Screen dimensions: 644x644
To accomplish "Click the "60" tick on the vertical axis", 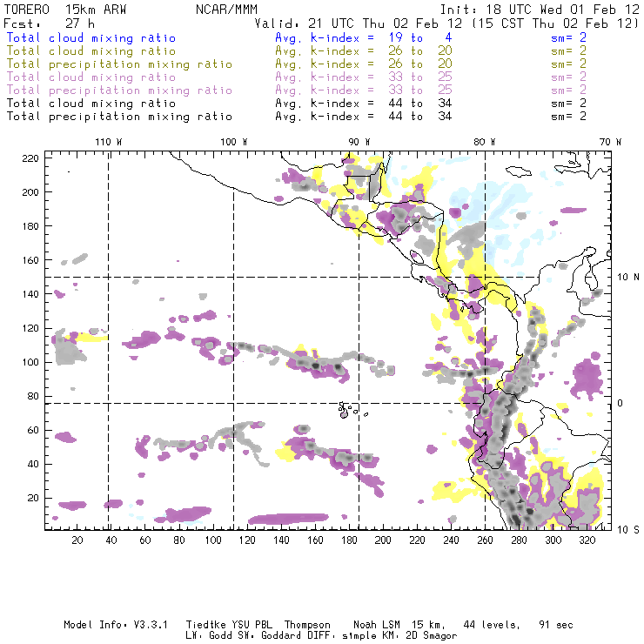I will 33,431.
